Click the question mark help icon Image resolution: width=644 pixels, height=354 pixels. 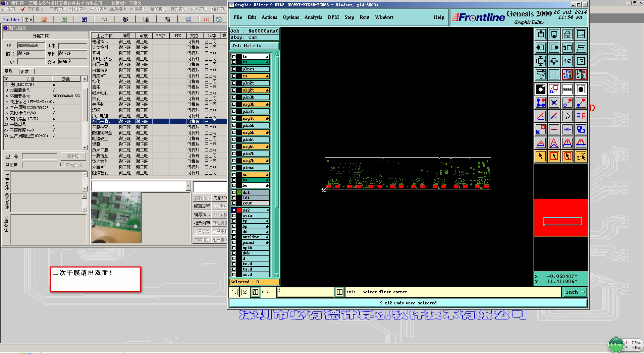pos(581,61)
